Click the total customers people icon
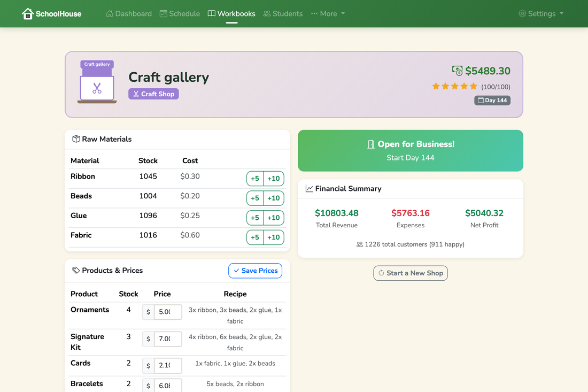 coord(360,244)
